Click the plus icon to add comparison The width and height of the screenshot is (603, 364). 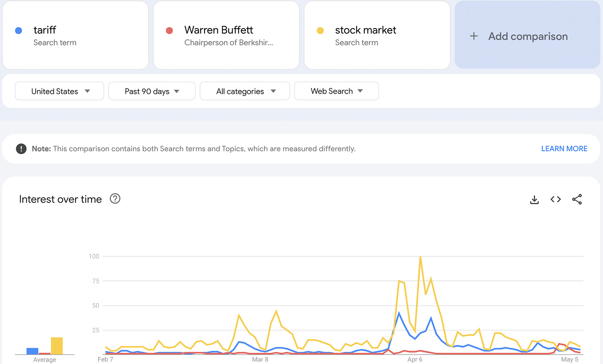tap(474, 36)
